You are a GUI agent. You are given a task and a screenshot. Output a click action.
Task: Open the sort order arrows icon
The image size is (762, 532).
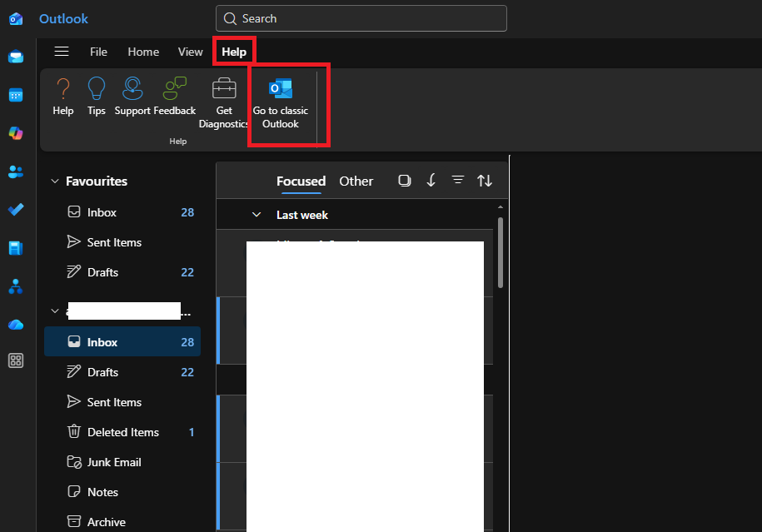pos(485,181)
